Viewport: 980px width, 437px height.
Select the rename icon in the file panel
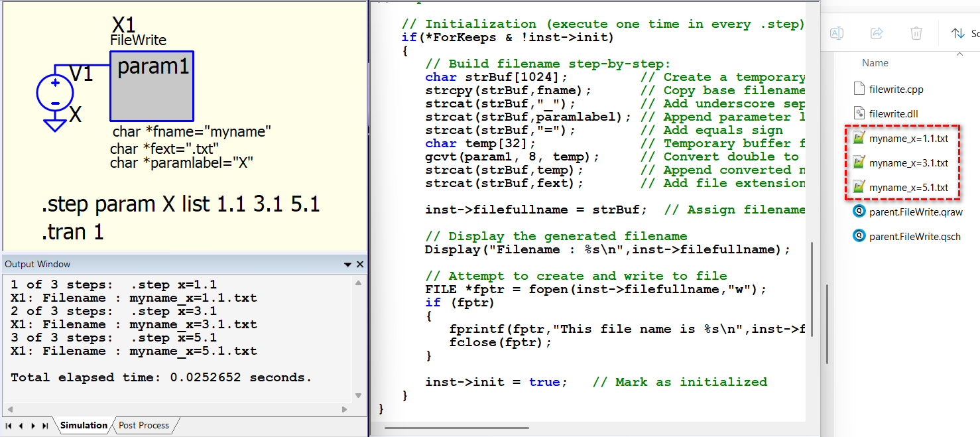point(837,33)
